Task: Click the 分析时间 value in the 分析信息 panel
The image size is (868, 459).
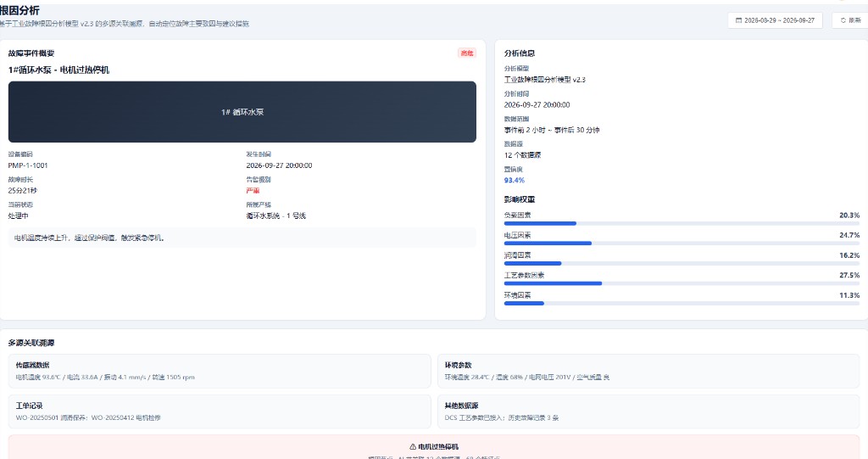Action: point(537,104)
